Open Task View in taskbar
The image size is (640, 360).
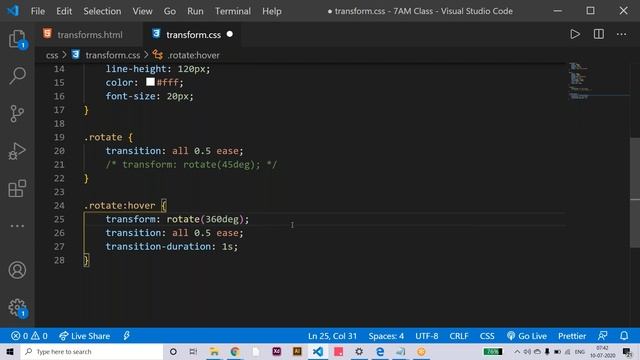point(193,351)
